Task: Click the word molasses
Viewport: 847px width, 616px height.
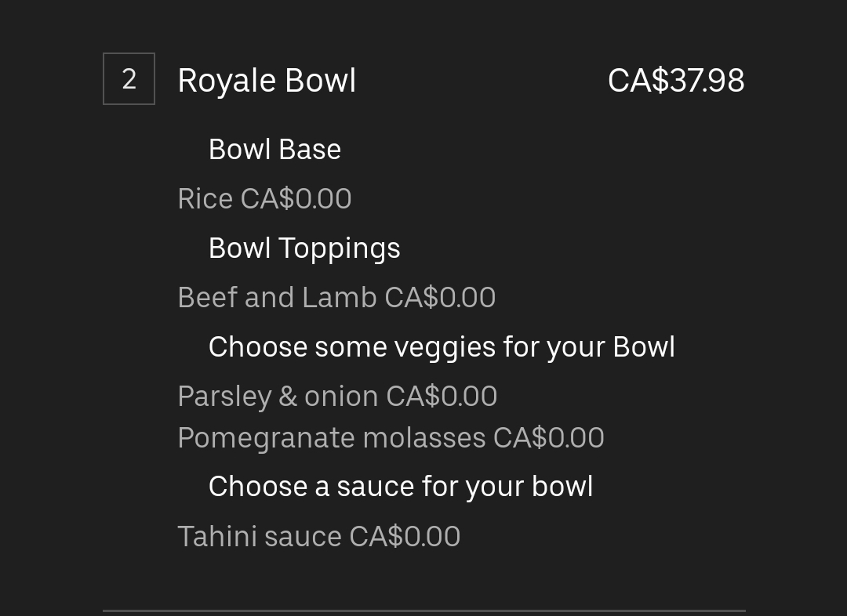Action: pyautogui.click(x=424, y=438)
